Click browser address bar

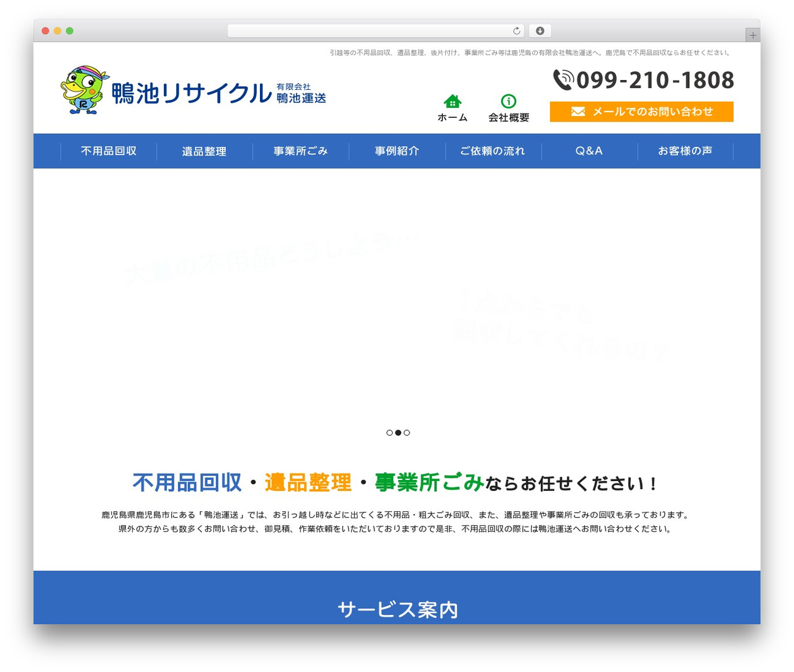click(x=376, y=31)
